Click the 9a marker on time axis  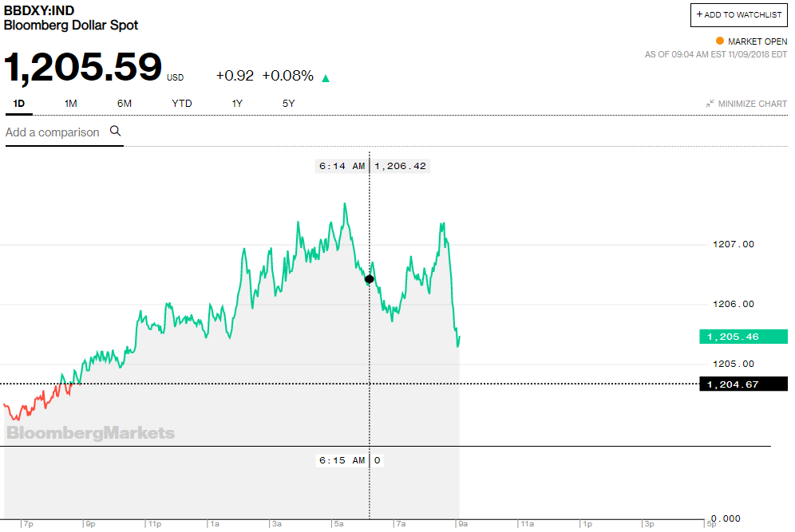462,524
